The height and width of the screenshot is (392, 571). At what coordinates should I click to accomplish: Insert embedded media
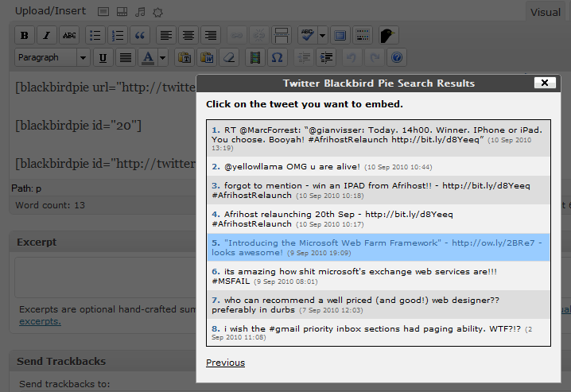pos(255,57)
